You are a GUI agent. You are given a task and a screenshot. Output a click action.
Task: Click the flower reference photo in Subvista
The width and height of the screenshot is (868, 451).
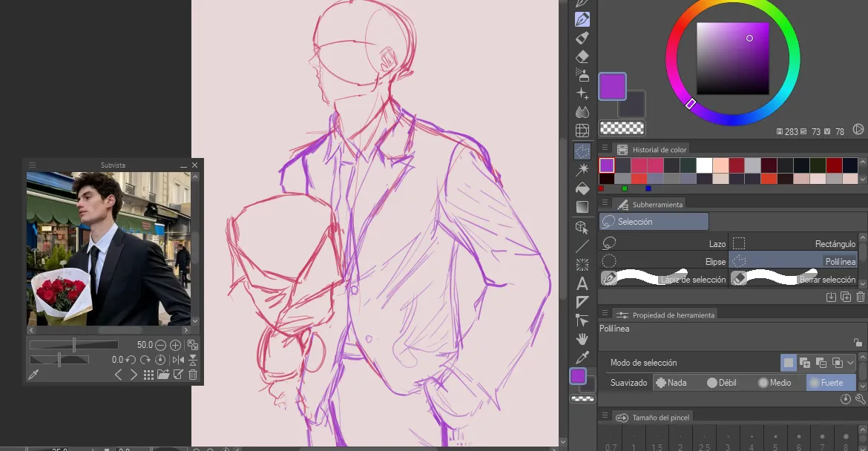108,248
